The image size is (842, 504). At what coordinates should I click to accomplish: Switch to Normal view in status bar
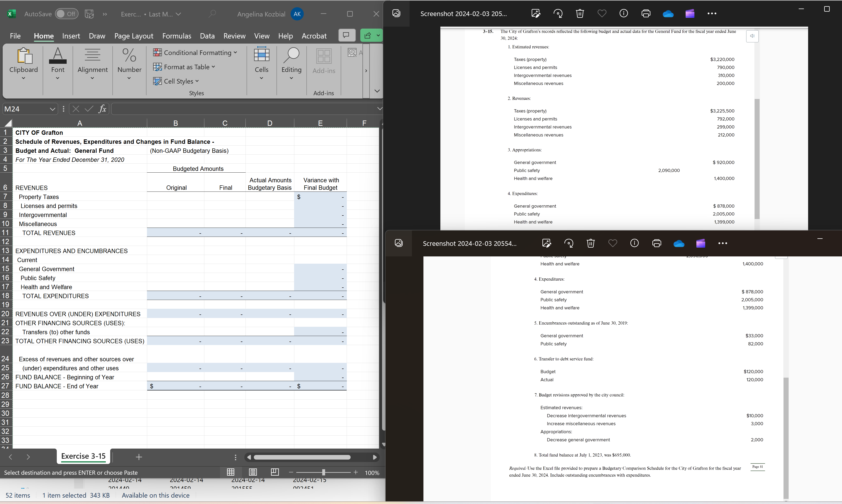pos(231,472)
